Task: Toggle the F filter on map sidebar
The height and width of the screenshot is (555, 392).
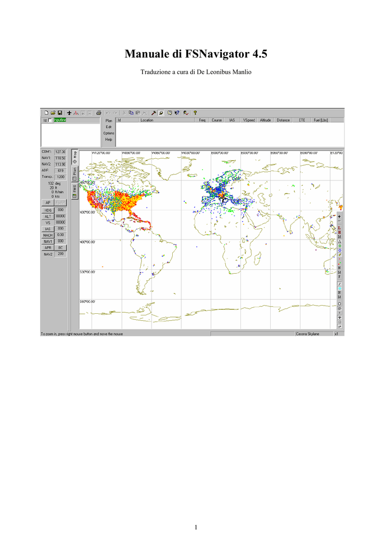Action: click(x=339, y=276)
